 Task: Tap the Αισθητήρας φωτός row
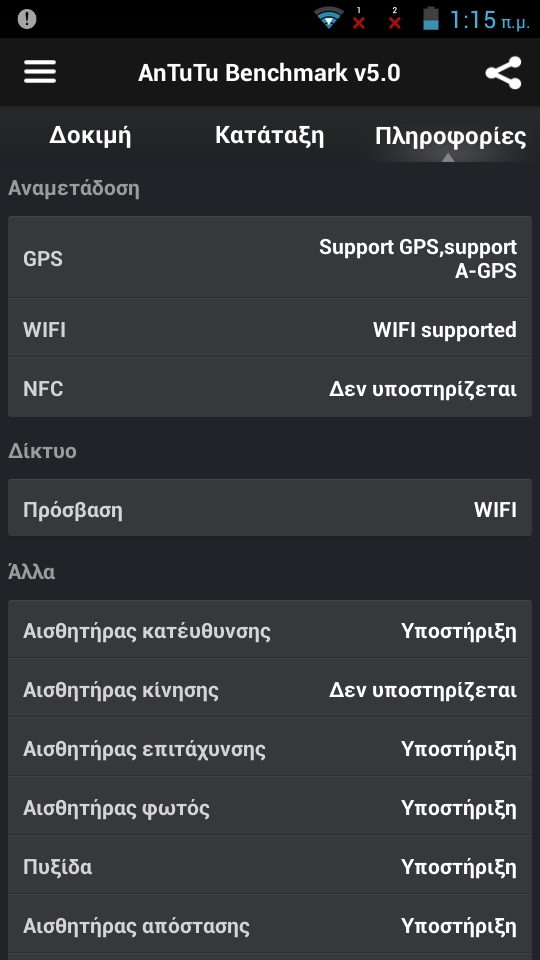pos(270,808)
